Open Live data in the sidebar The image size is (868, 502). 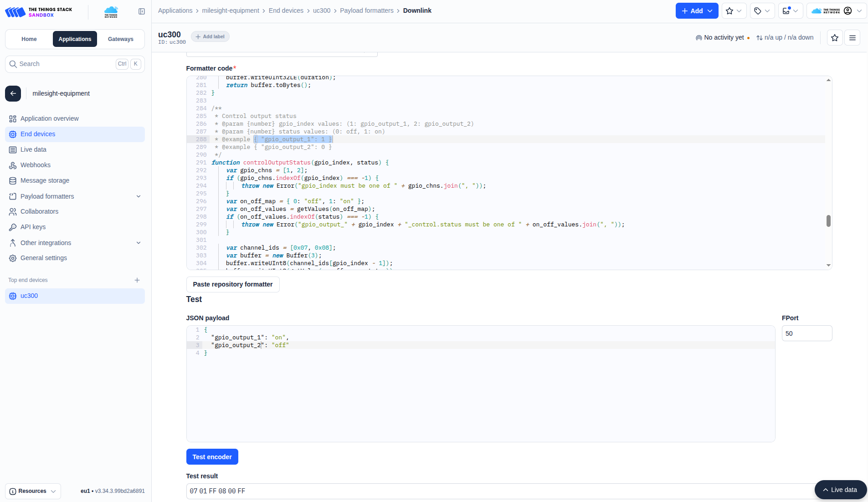pyautogui.click(x=33, y=149)
